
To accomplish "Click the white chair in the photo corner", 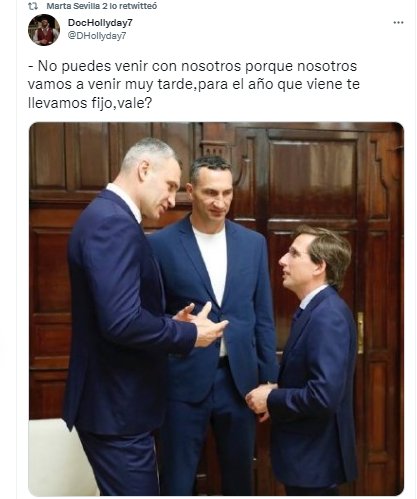I will (x=55, y=457).
